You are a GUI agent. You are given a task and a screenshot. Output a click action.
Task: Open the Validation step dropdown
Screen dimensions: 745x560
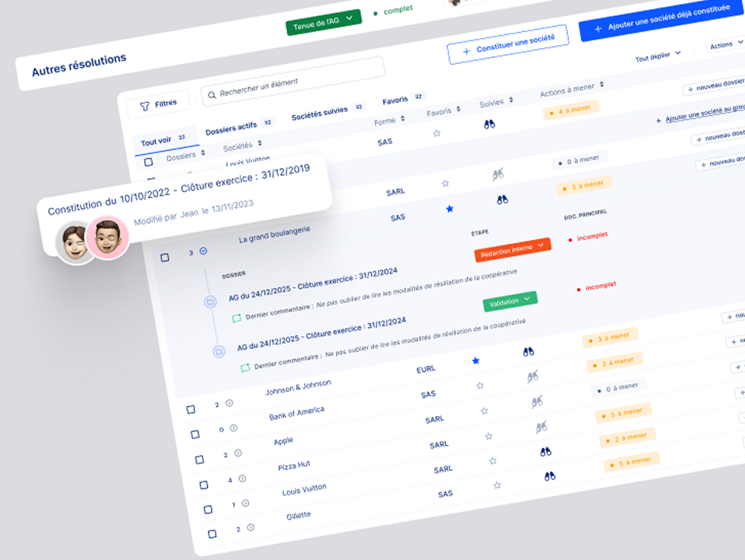510,302
